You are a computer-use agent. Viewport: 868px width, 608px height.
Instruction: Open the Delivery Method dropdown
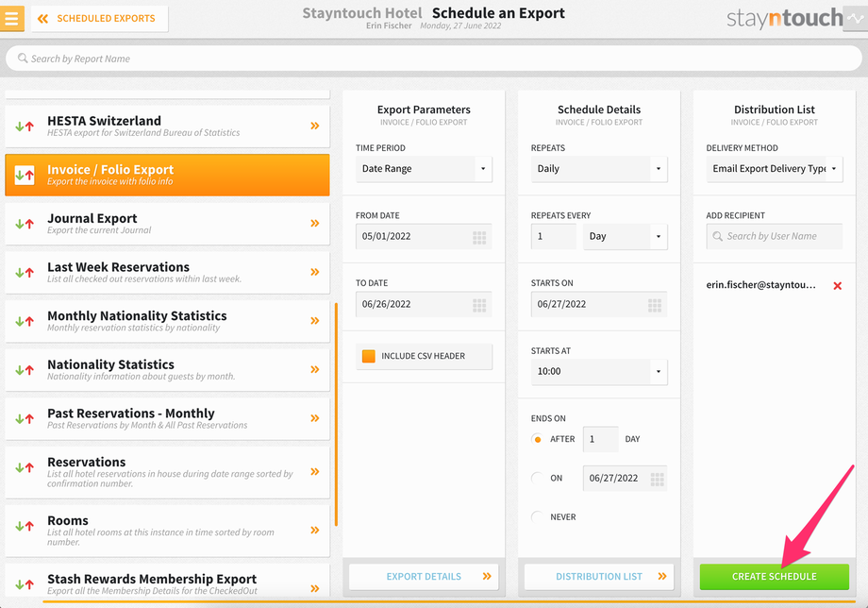point(775,169)
